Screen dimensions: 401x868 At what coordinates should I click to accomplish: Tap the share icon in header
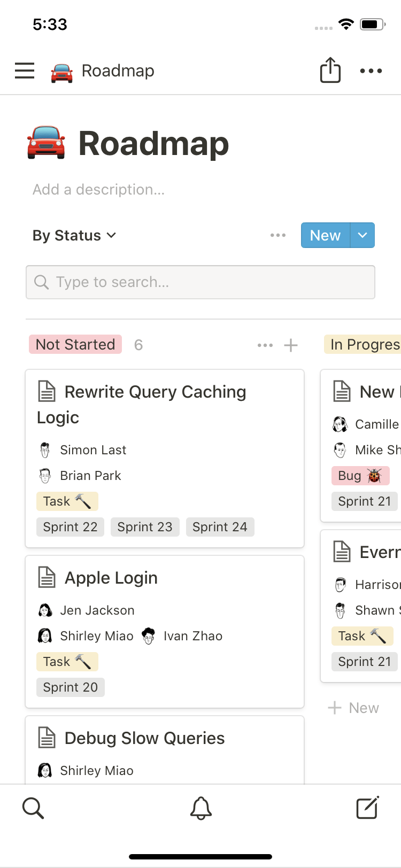coord(330,70)
